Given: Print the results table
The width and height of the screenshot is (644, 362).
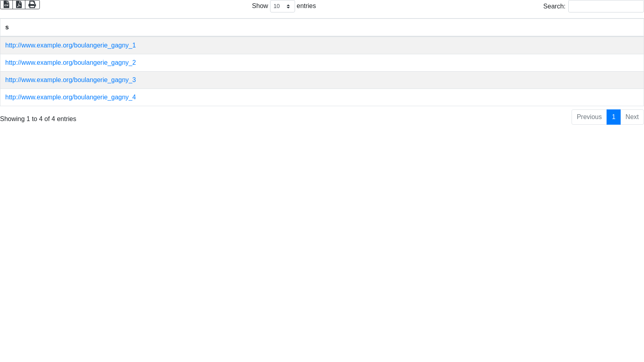Looking at the screenshot, I should [32, 4].
